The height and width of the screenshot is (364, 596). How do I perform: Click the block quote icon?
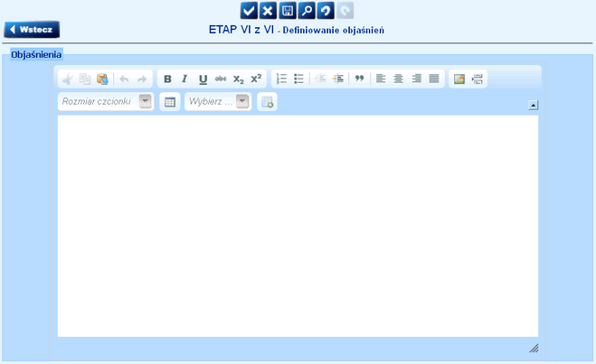pyautogui.click(x=359, y=79)
